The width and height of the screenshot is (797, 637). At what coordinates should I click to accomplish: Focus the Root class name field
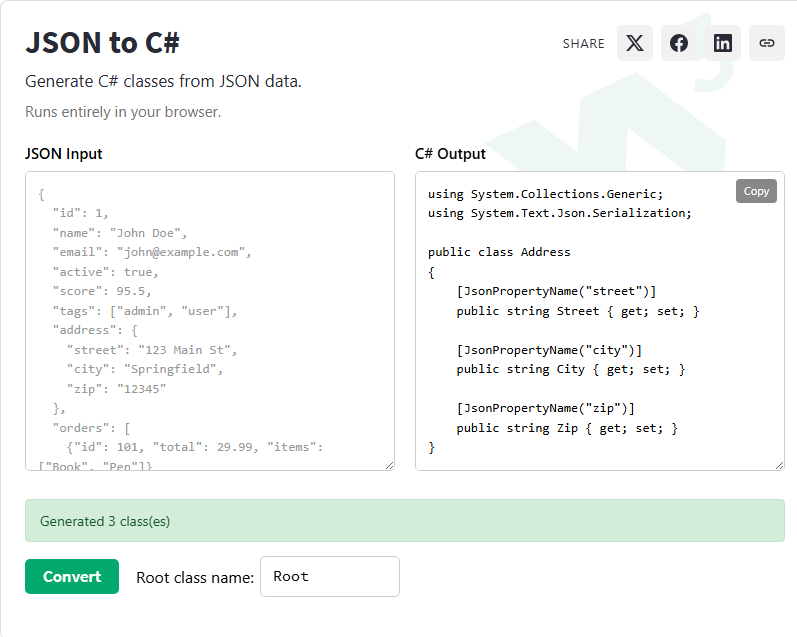point(329,577)
